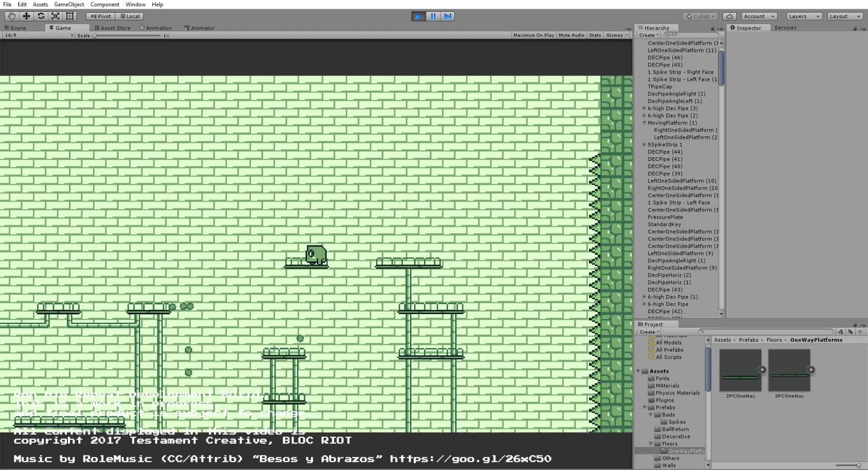Select the Rect transform tool
This screenshot has height=470, width=868.
tap(70, 16)
